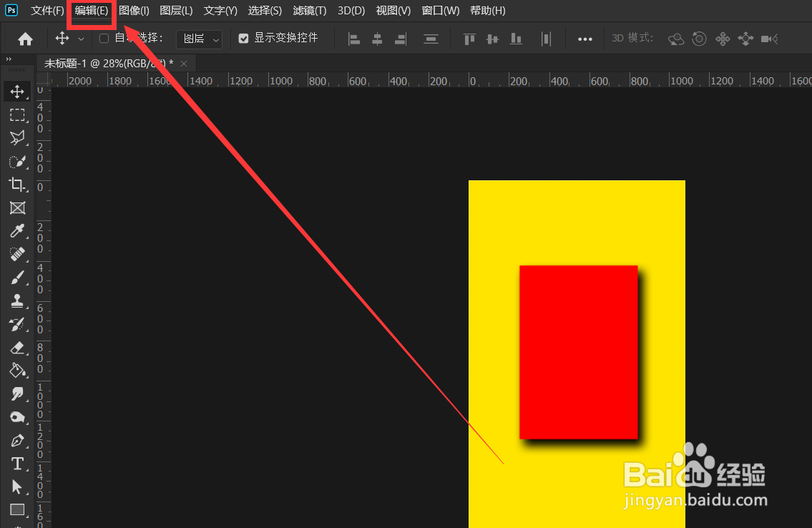Click the 3D rotate object icon

click(676, 39)
